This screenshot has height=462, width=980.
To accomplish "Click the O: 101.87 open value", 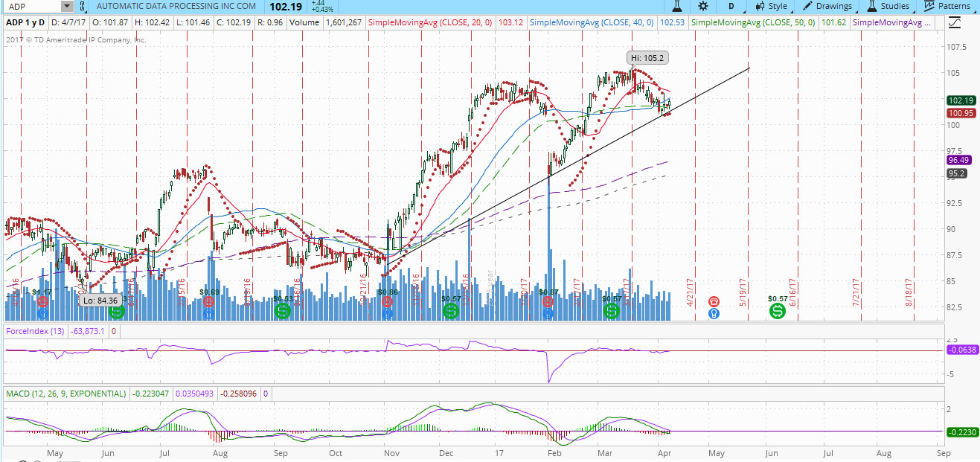I will [109, 23].
